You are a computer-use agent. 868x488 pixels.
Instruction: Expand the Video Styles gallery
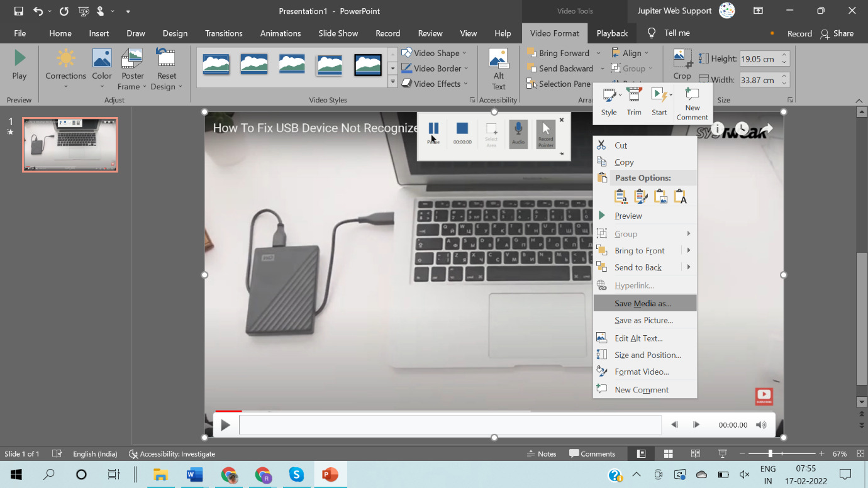click(x=392, y=82)
